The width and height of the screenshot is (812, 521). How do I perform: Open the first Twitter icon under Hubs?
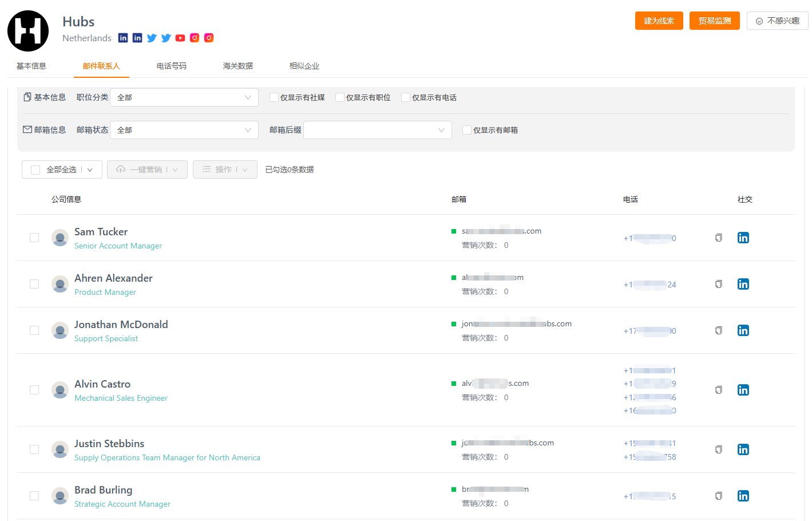tap(152, 38)
